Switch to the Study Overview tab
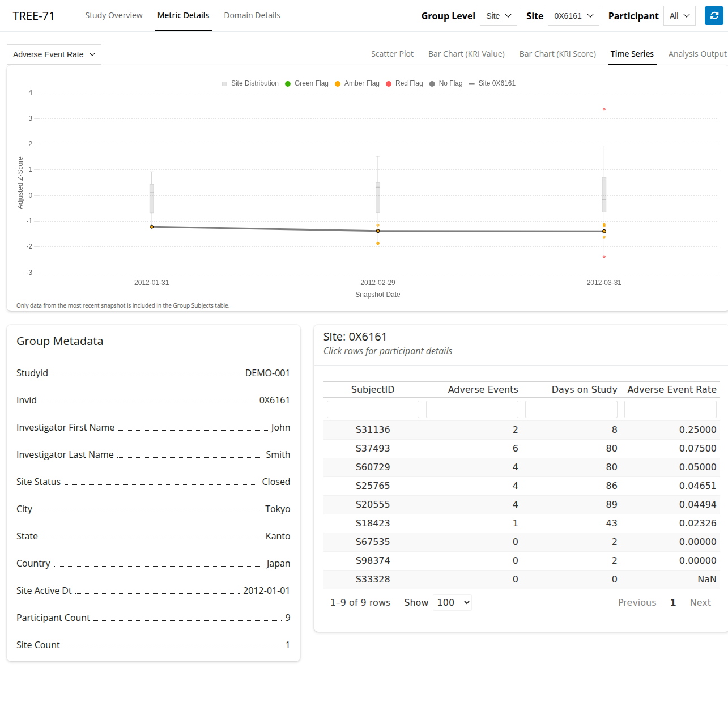Screen dimensions: 728x702 tap(114, 15)
